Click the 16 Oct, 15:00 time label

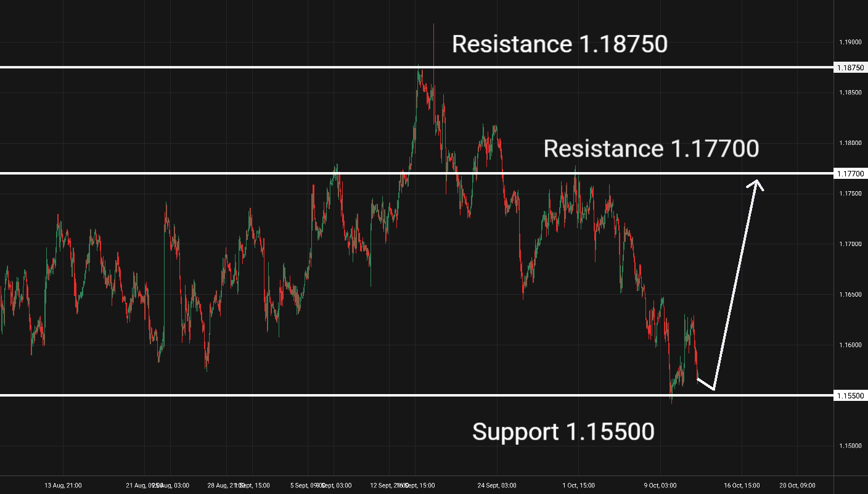click(x=742, y=485)
